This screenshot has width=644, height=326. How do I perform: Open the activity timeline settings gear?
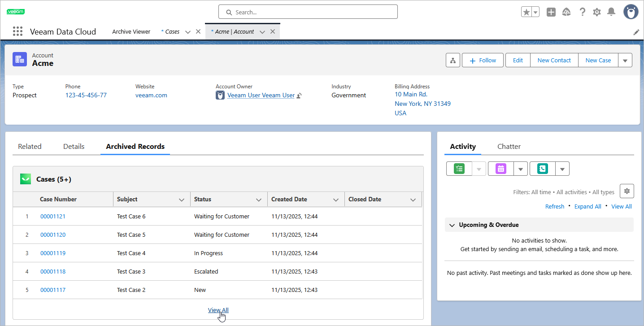coord(627,191)
